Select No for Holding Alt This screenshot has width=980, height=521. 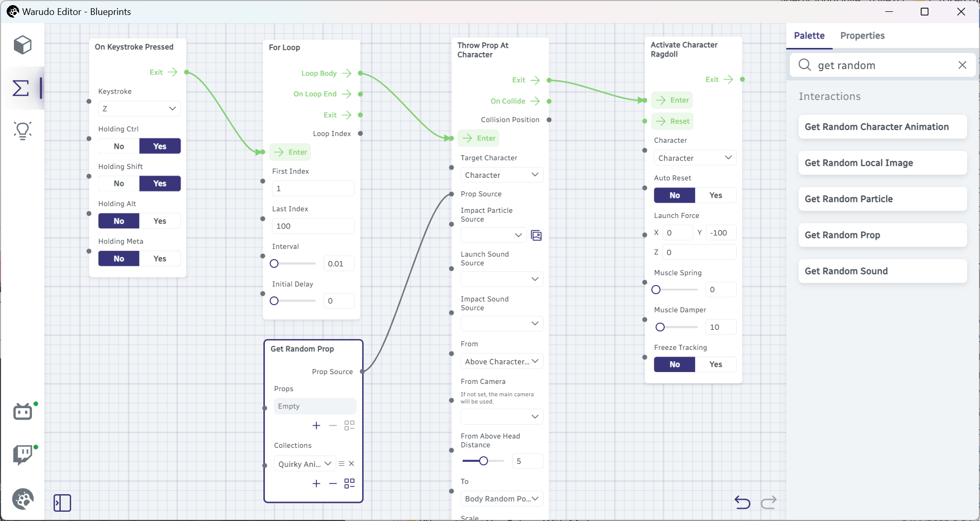click(x=119, y=221)
